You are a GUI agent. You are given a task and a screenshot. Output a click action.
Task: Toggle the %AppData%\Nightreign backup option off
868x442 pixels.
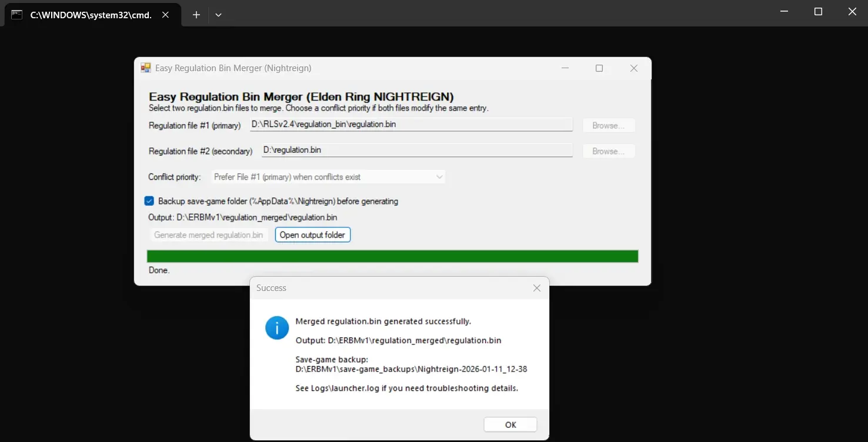[x=149, y=201]
